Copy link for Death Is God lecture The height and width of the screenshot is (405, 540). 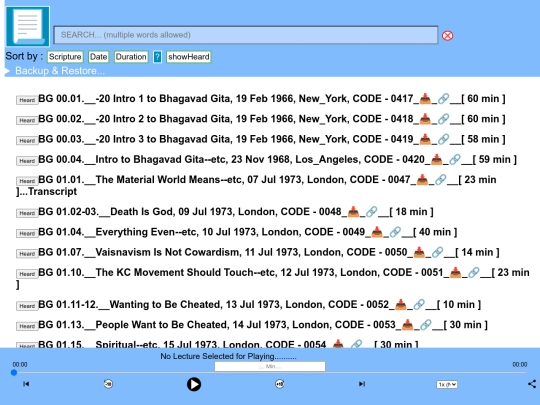[x=371, y=211]
